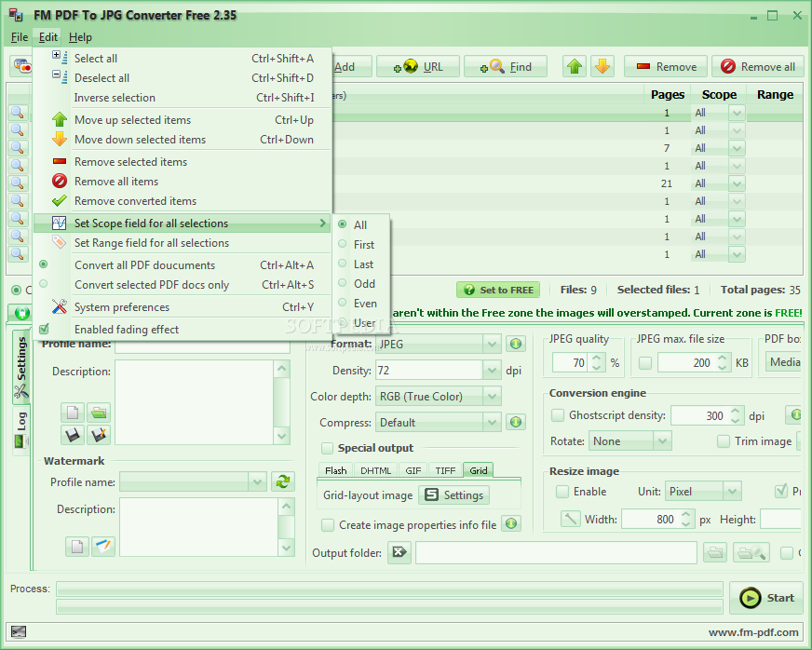This screenshot has width=812, height=650.
Task: Click the preview magnifier icon on the last list row
Action: (18, 254)
